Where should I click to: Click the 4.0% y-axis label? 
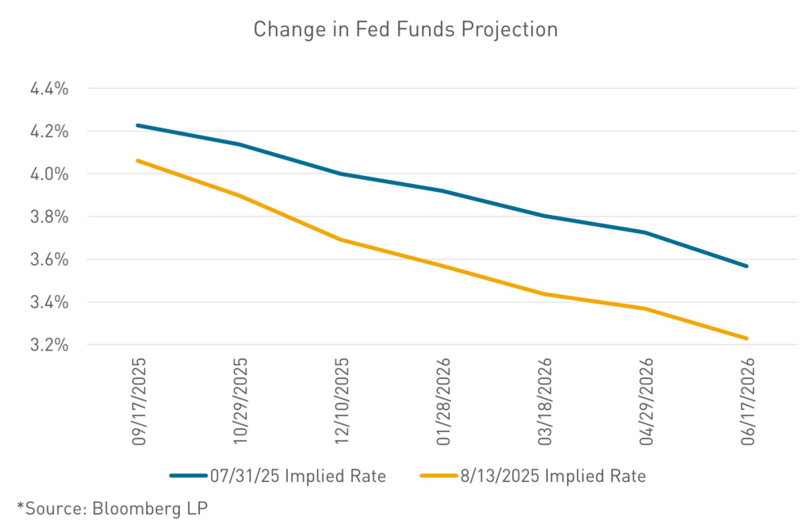click(x=50, y=174)
